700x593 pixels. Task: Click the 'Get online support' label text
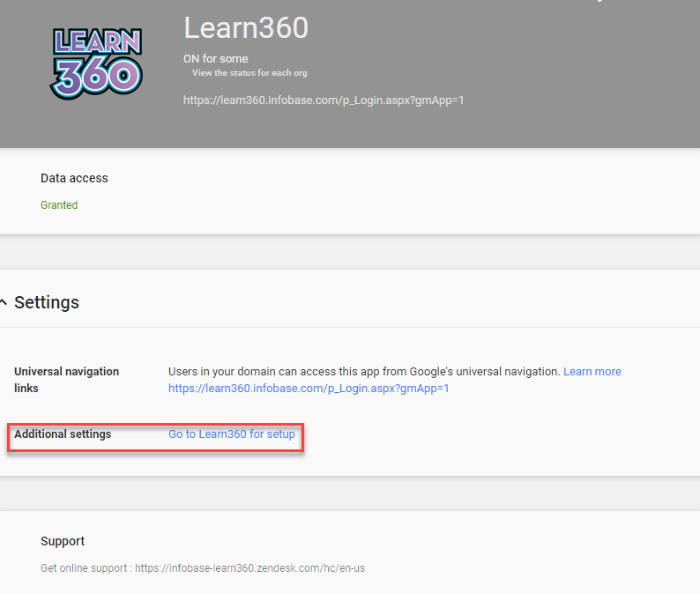pyautogui.click(x=85, y=568)
